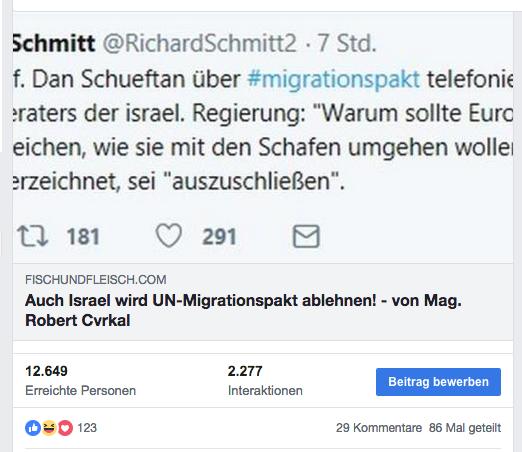Viewport: 522px width, 452px height.
Task: Click the blue thumbs-up reaction icon
Action: point(33,428)
